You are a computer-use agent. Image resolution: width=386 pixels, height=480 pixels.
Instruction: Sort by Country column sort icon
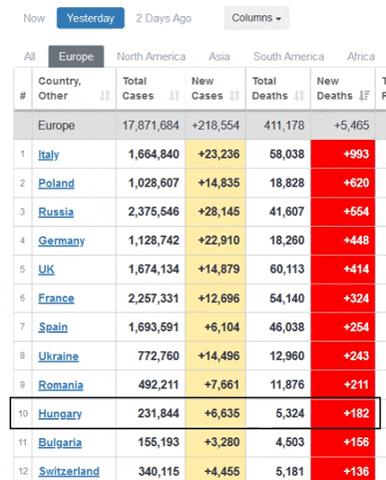coord(105,96)
